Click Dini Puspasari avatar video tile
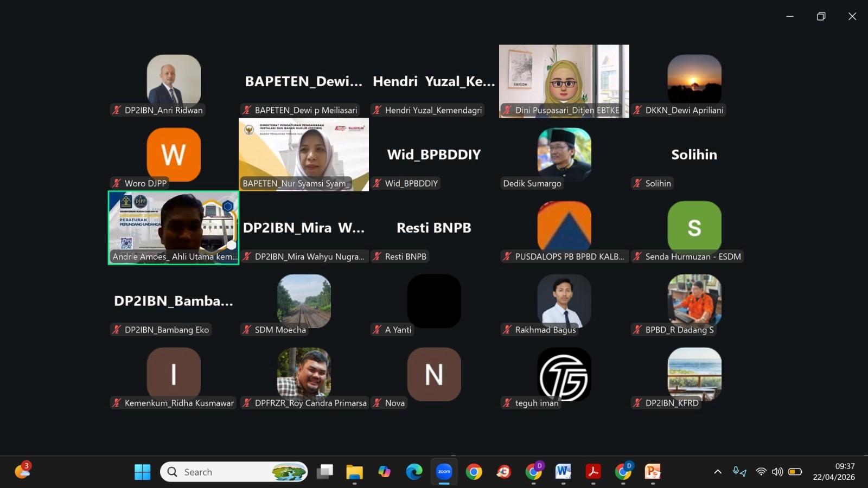Image resolution: width=868 pixels, height=488 pixels. click(564, 80)
